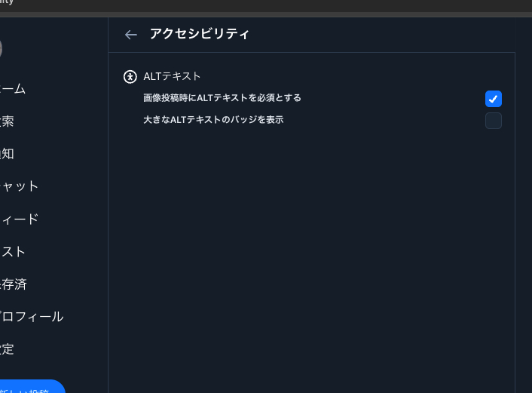
Task: Enable the 大きなALTテキストのバッジを表示 checkbox
Action: tap(494, 121)
